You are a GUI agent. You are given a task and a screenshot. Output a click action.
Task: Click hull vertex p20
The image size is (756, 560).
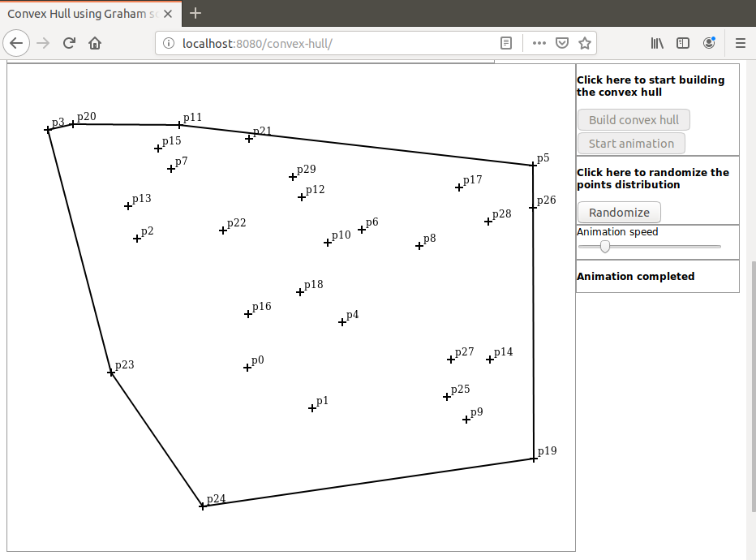pyautogui.click(x=73, y=124)
